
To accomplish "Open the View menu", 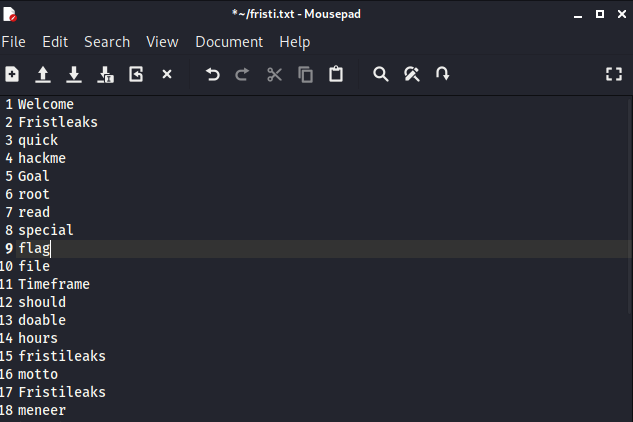I will pos(162,42).
